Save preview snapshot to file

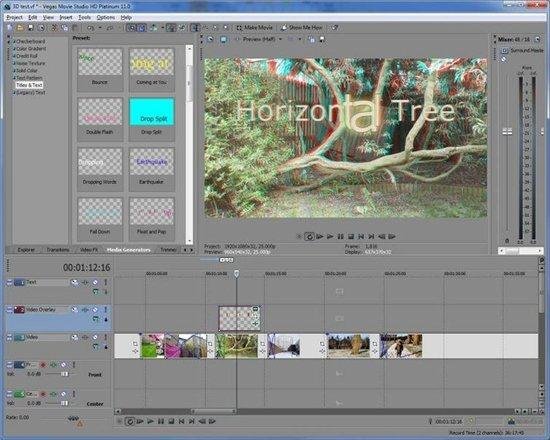321,39
